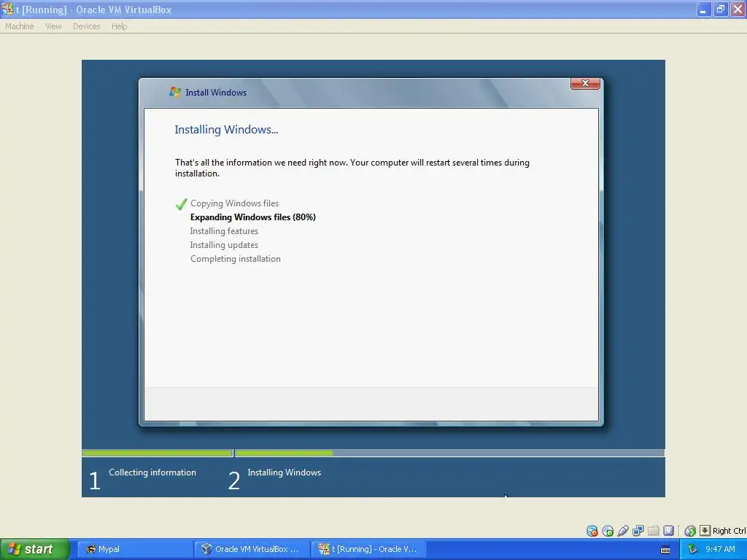Switch to the Mypal taskbar button

(x=134, y=549)
